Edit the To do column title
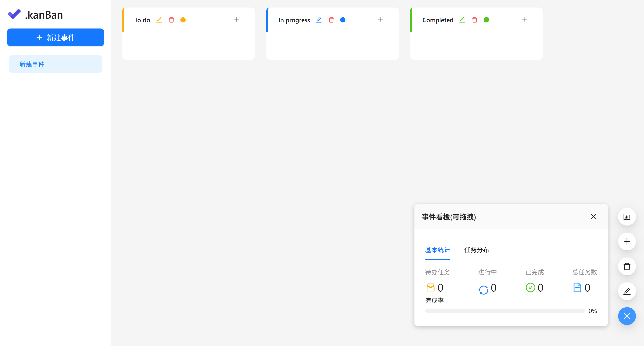 tap(159, 20)
